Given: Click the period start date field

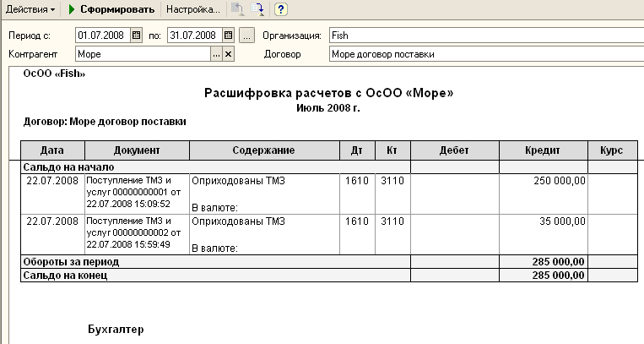Looking at the screenshot, I should (103, 35).
